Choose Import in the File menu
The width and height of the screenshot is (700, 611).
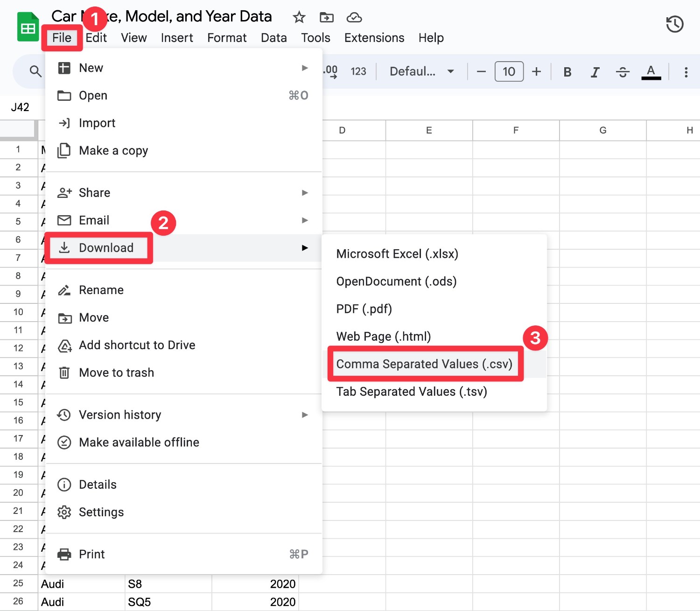click(183, 123)
